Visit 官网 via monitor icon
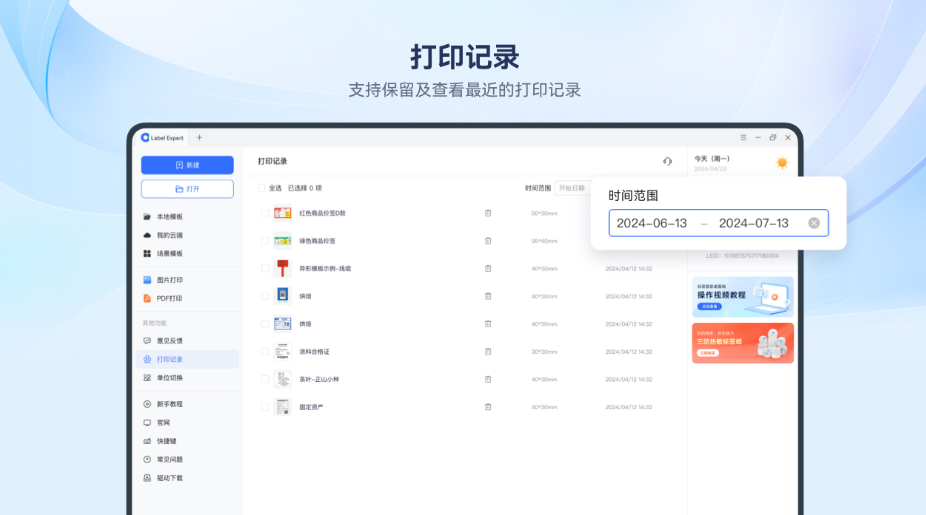 coord(147,422)
